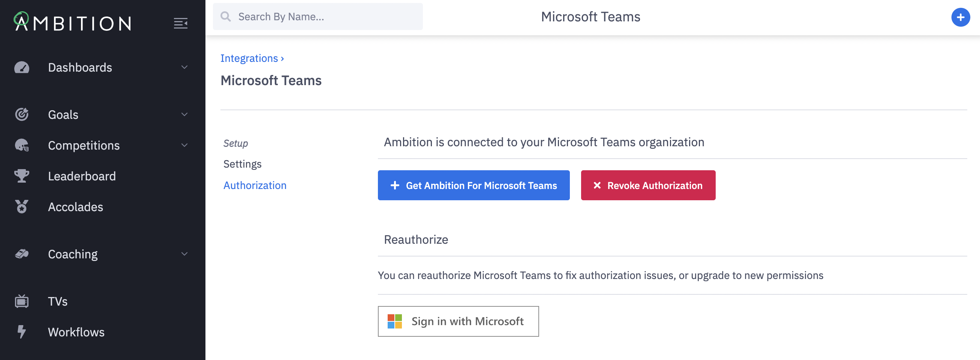Click the Coaching whistle icon
The width and height of the screenshot is (980, 360).
tap(22, 254)
